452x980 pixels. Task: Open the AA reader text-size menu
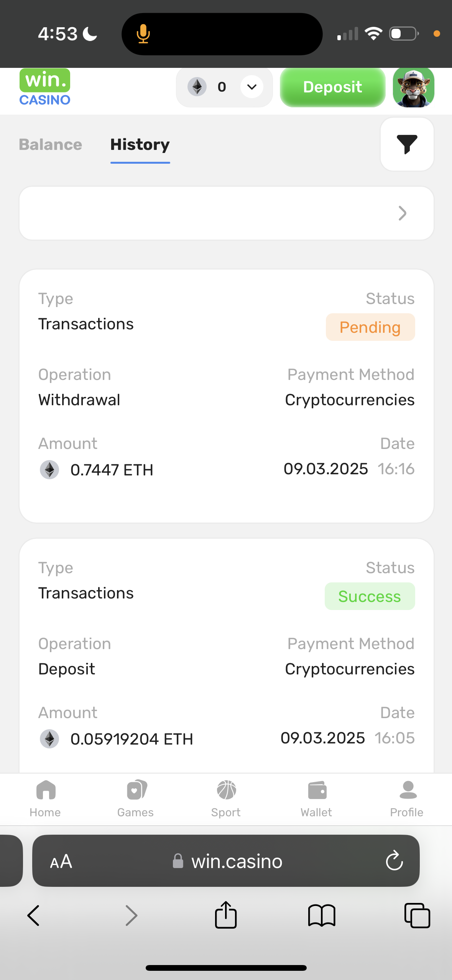(x=61, y=861)
